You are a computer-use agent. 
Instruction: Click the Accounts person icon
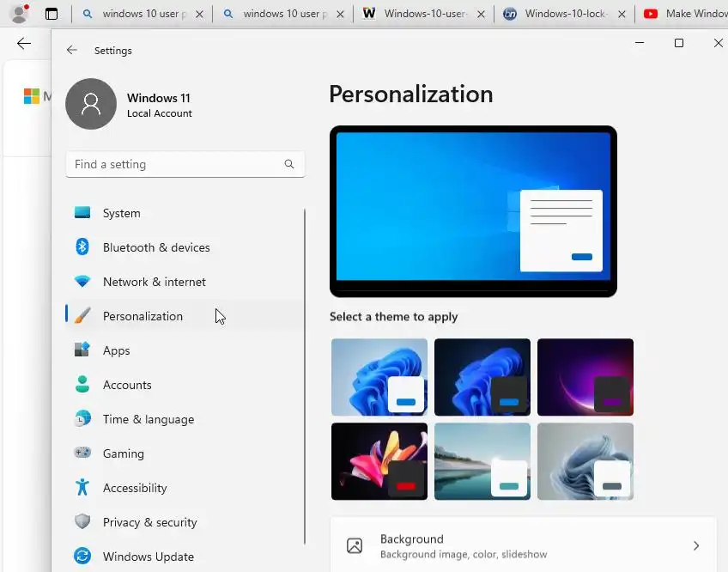(x=82, y=384)
